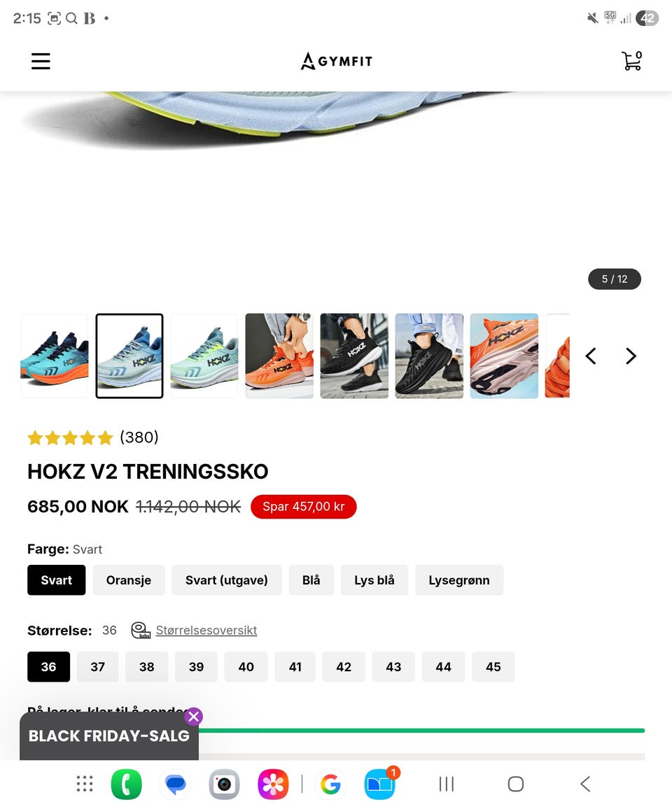Open the review count (380)
The height and width of the screenshot is (807, 672).
tap(139, 437)
